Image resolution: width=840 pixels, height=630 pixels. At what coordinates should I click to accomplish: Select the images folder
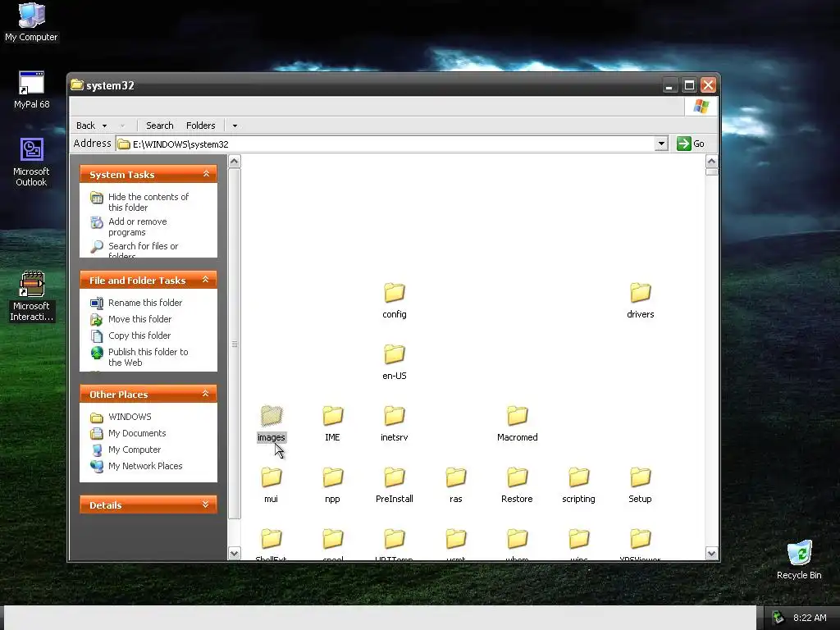coord(271,424)
